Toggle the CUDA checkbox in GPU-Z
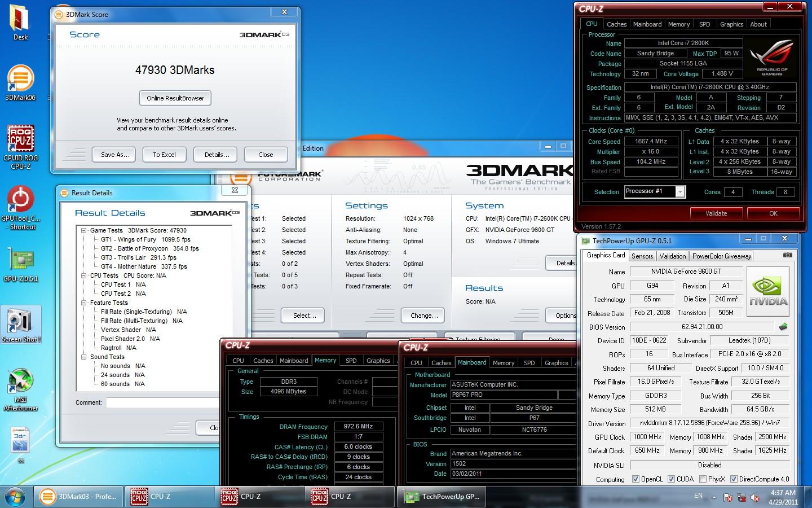812x508 pixels. (671, 479)
